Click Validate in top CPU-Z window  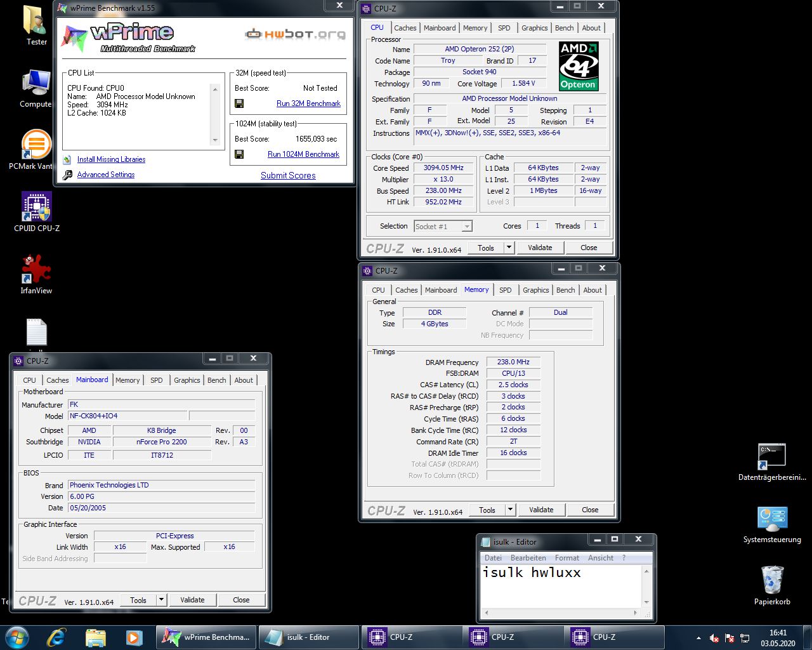[540, 248]
